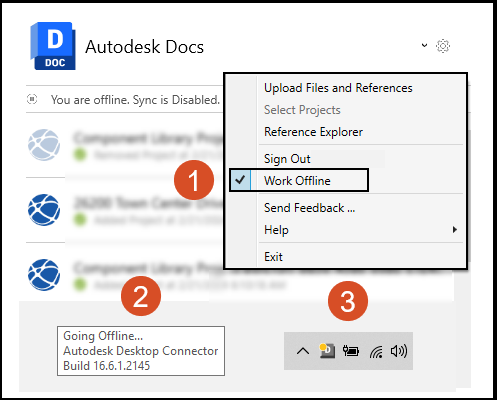The width and height of the screenshot is (497, 400).
Task: Show hidden tray icons with the caret
Action: [303, 351]
